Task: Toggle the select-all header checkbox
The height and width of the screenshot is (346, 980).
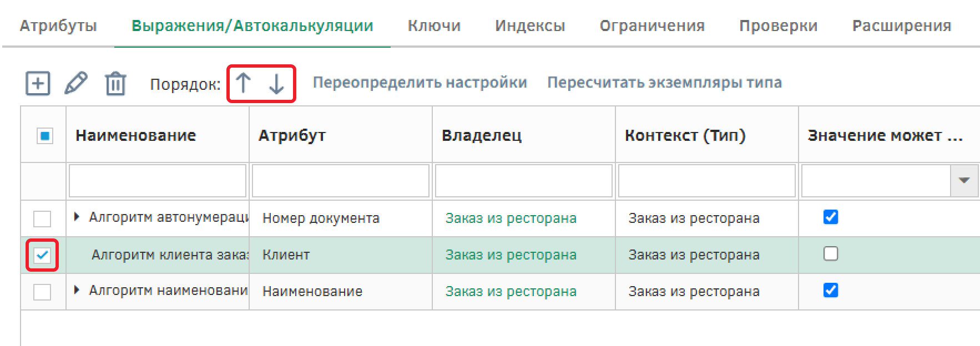Action: [x=44, y=135]
